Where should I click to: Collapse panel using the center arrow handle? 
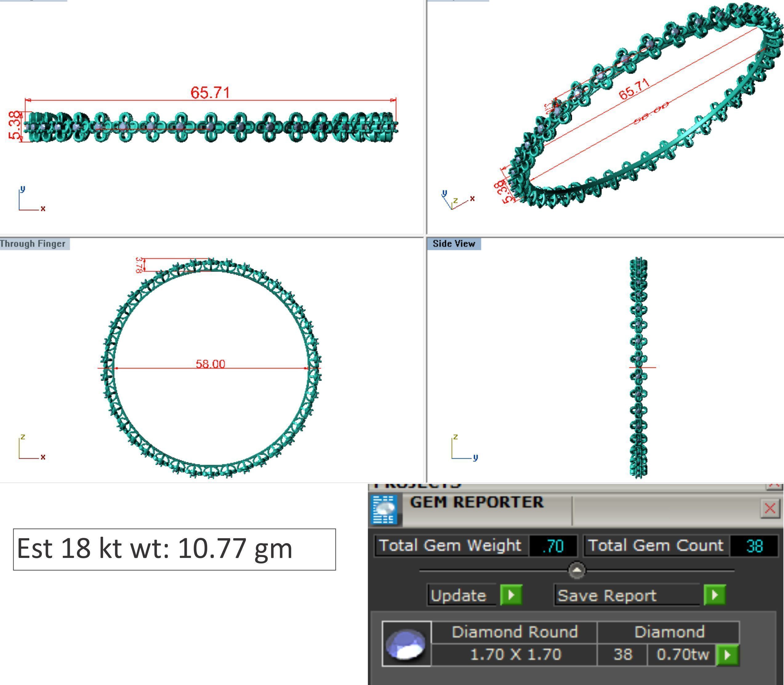(577, 570)
